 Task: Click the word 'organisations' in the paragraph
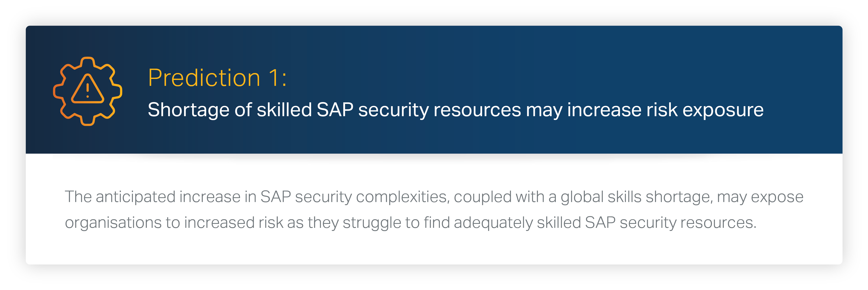113,223
